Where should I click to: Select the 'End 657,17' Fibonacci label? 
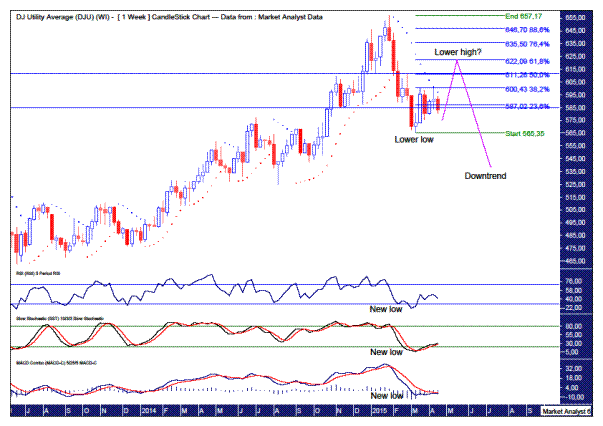523,16
